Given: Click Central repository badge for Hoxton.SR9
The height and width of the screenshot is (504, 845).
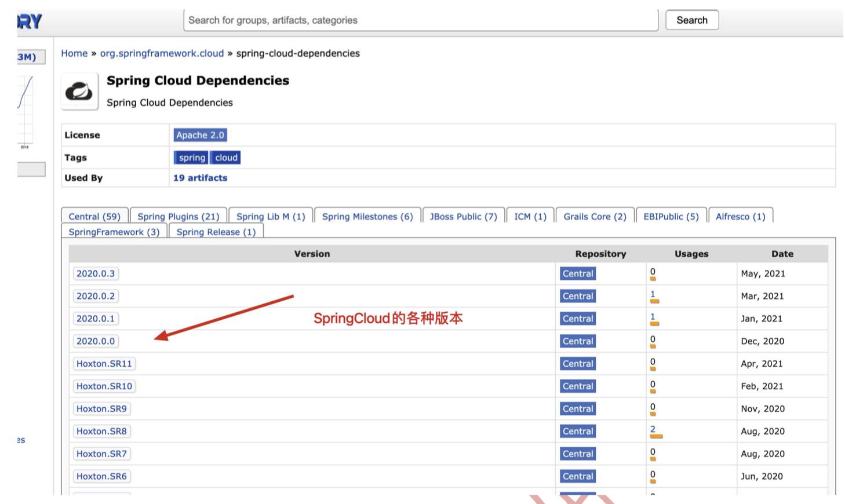Looking at the screenshot, I should [578, 409].
